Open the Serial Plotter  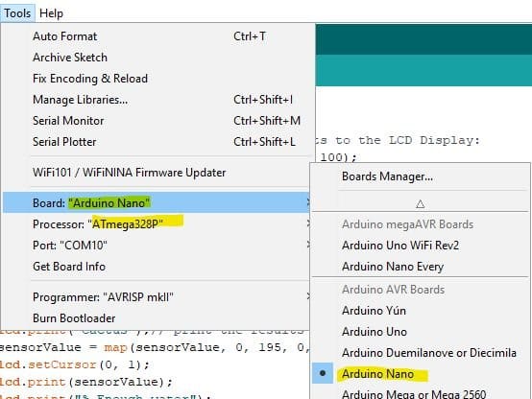(157, 141)
